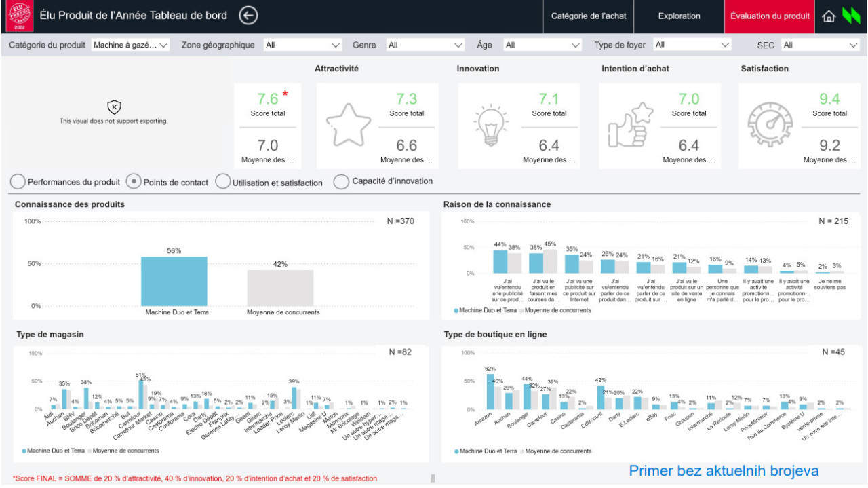Open Catégorie du produit dropdown
Viewport: 868px width, 488px height.
pyautogui.click(x=130, y=45)
